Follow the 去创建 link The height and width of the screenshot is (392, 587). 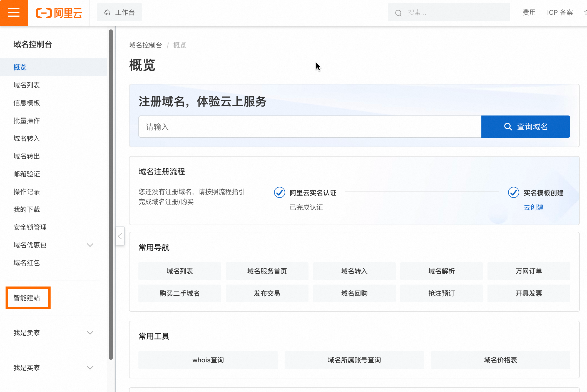pos(534,207)
